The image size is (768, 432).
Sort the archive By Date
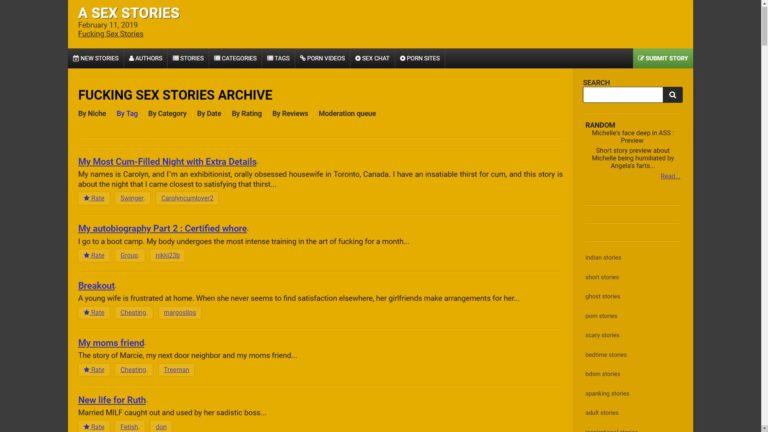tap(209, 114)
